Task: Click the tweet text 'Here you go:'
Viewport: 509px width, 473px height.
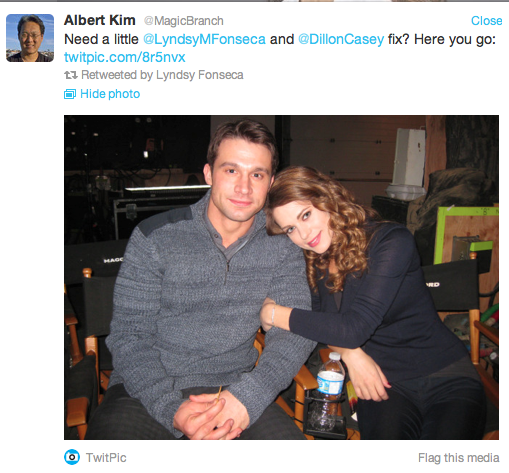Action: tap(455, 39)
